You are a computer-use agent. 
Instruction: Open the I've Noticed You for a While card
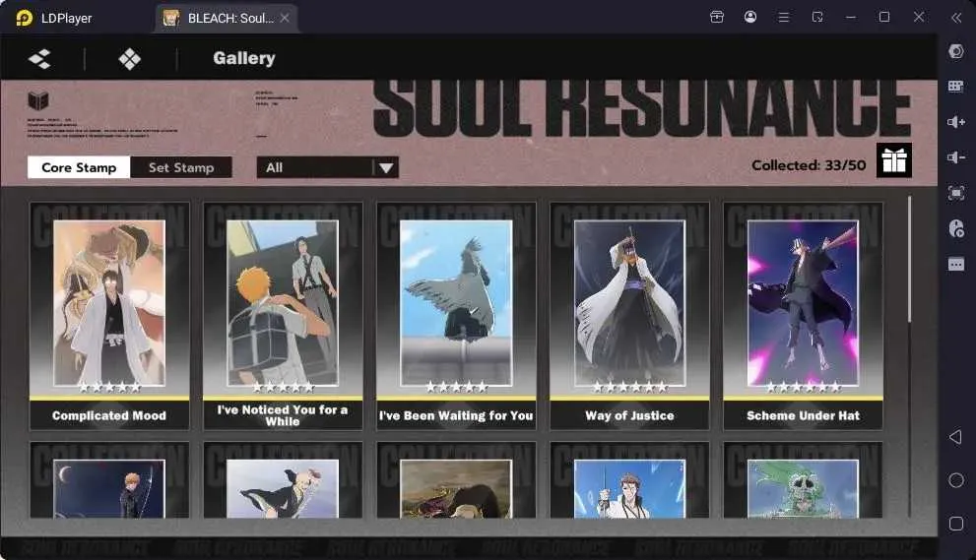pyautogui.click(x=283, y=316)
